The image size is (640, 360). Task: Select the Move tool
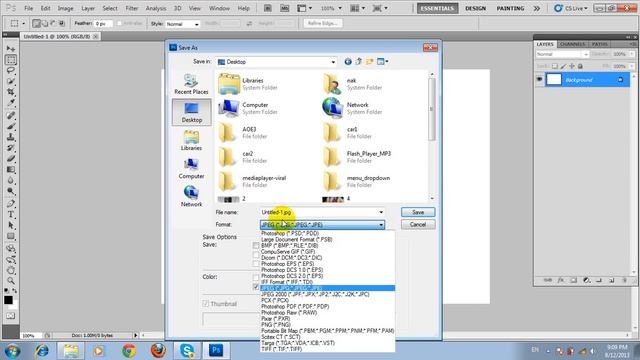click(x=11, y=49)
